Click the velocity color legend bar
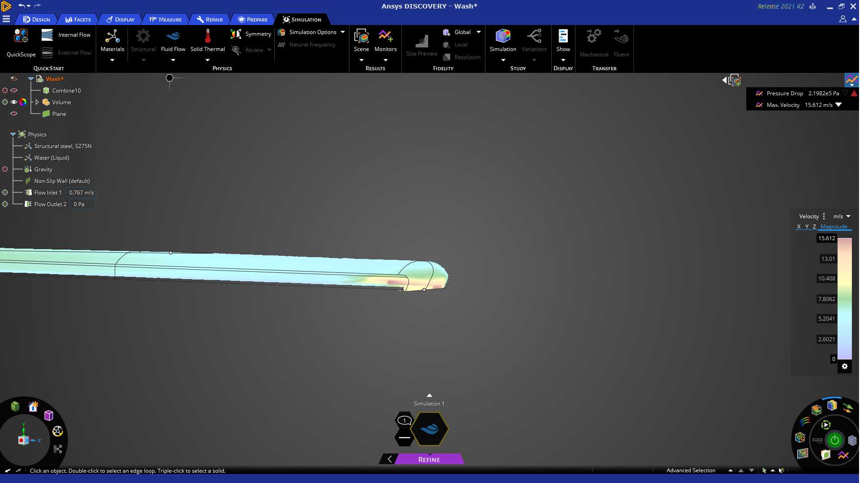This screenshot has width=868, height=483. tap(845, 298)
